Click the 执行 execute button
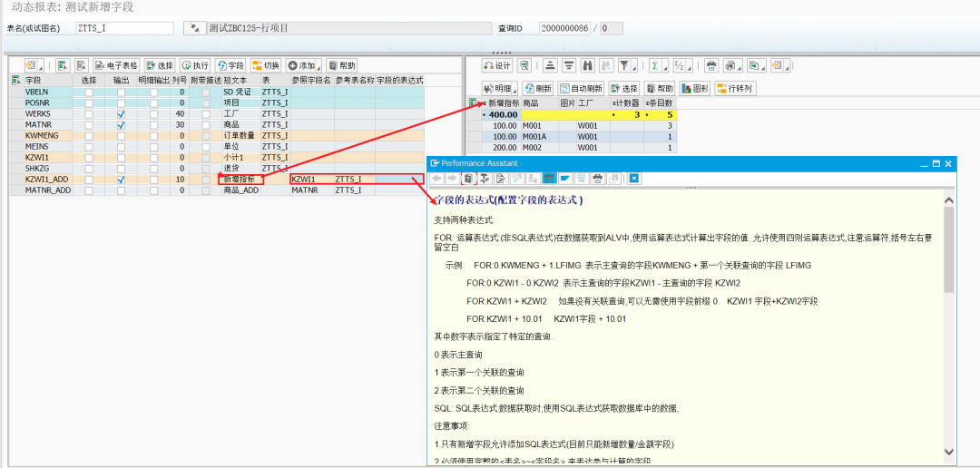This screenshot has height=468, width=980. click(194, 65)
